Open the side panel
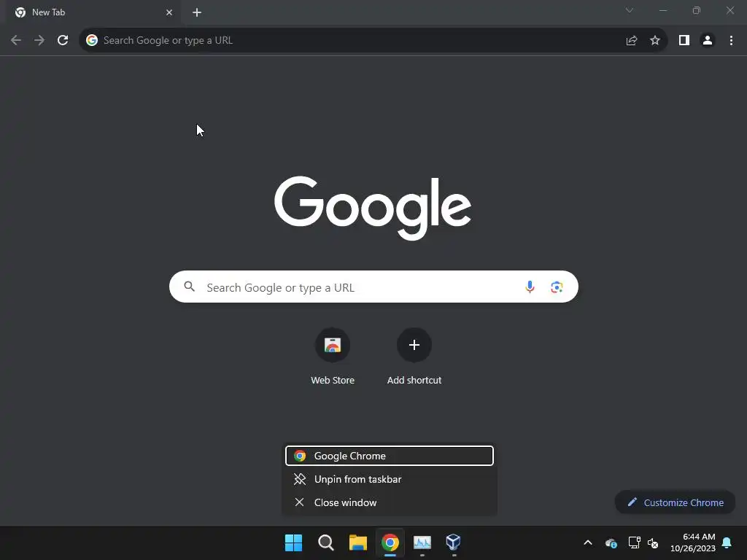This screenshot has width=747, height=560. [x=684, y=41]
